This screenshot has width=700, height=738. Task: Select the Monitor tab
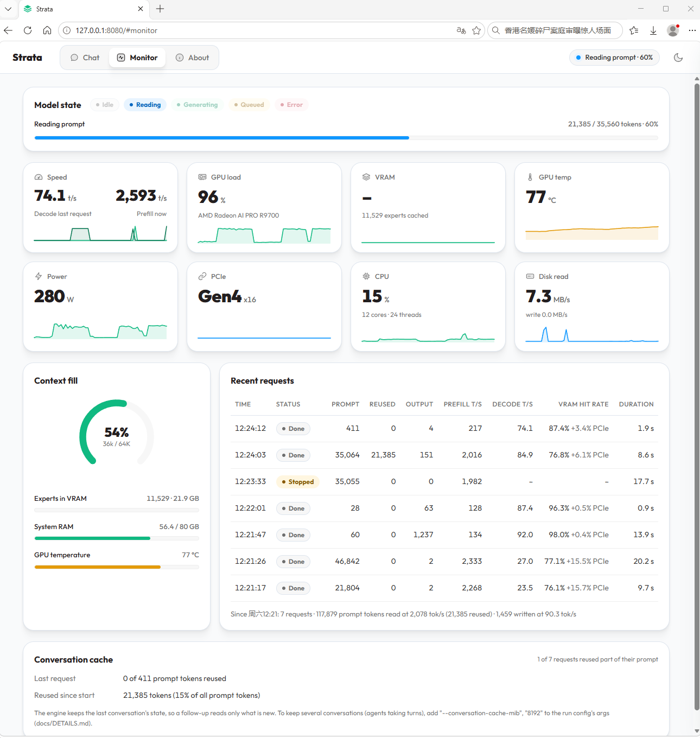137,58
